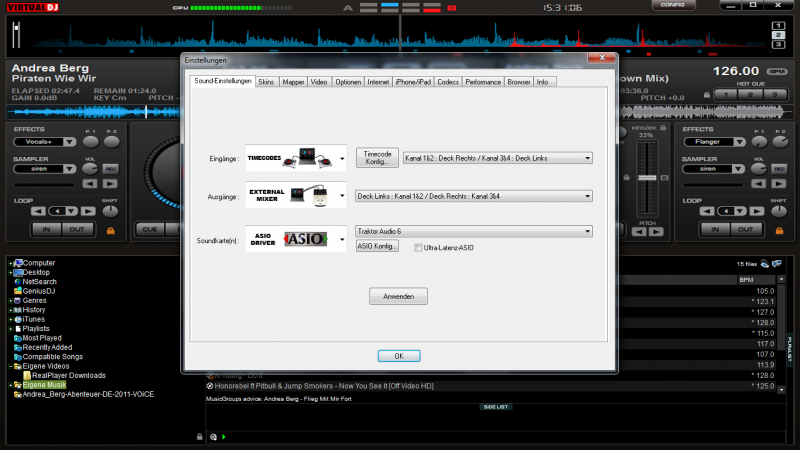
Task: Halve the right deck loop length
Action: (707, 211)
